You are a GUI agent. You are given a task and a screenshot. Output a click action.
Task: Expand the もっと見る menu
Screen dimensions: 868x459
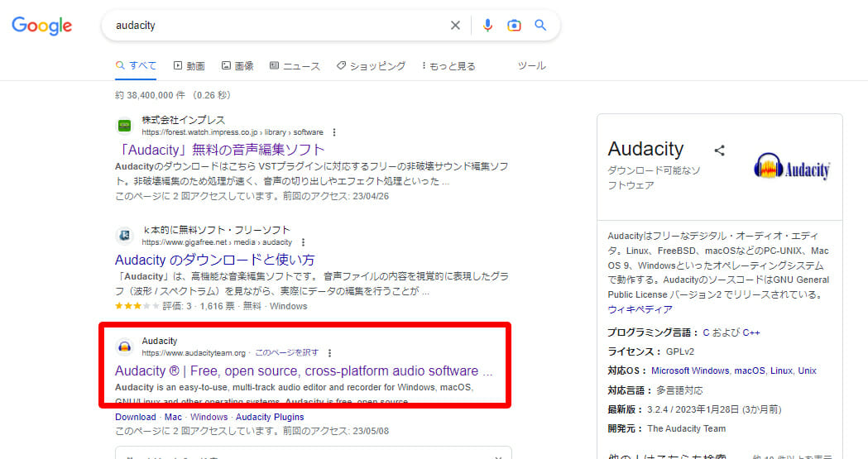(448, 66)
